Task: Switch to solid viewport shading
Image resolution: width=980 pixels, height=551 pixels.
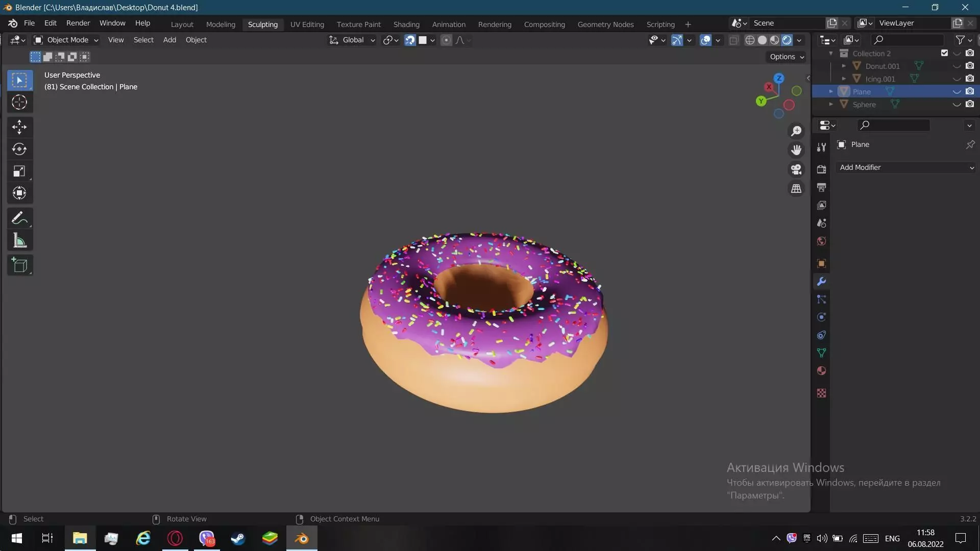Action: point(762,40)
